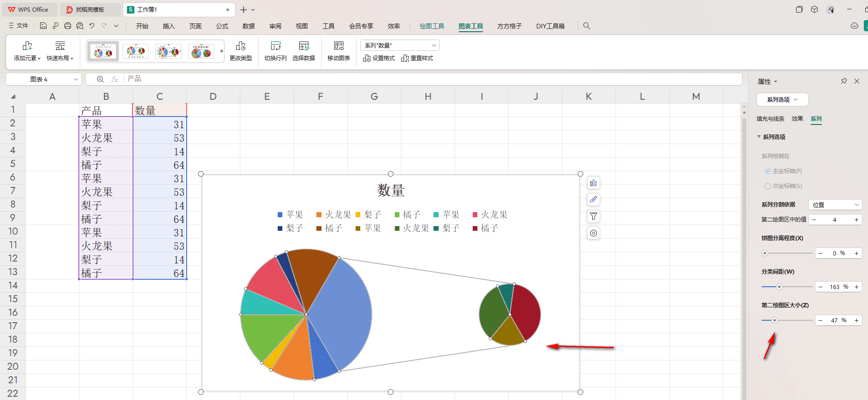Viewport: 868px width, 400px height.
Task: Click 更改类型 change chart type
Action: [x=241, y=51]
